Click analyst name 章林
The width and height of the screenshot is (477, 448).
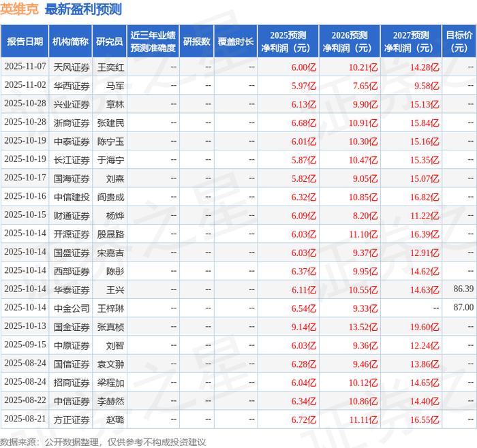[115, 104]
